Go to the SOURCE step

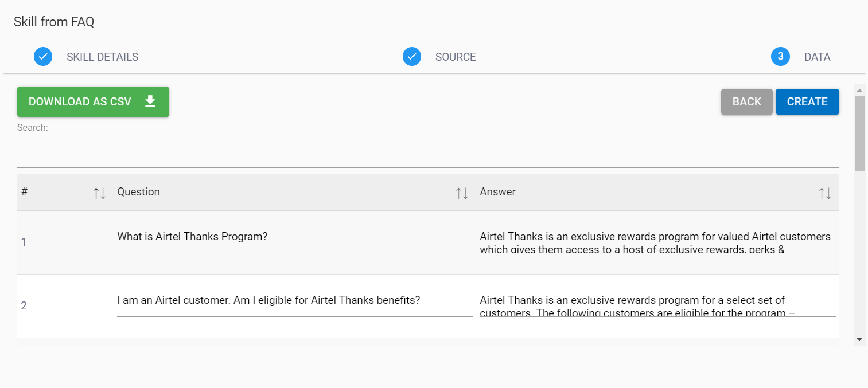point(456,57)
